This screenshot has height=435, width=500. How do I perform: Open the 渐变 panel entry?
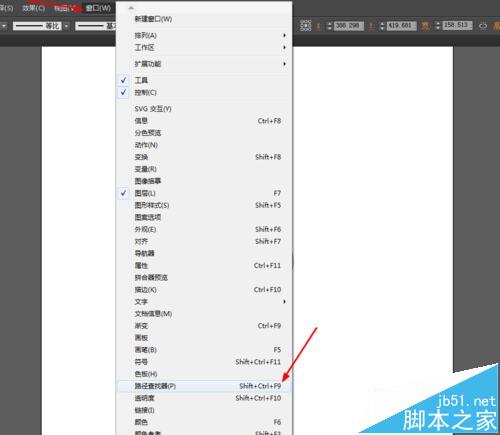(204, 326)
